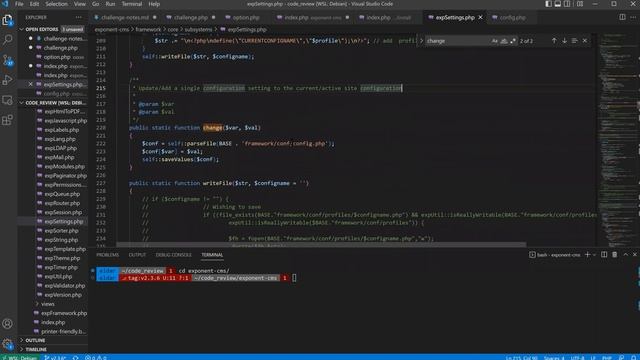Open the File menu
The height and width of the screenshot is (360, 640).
click(19, 4)
